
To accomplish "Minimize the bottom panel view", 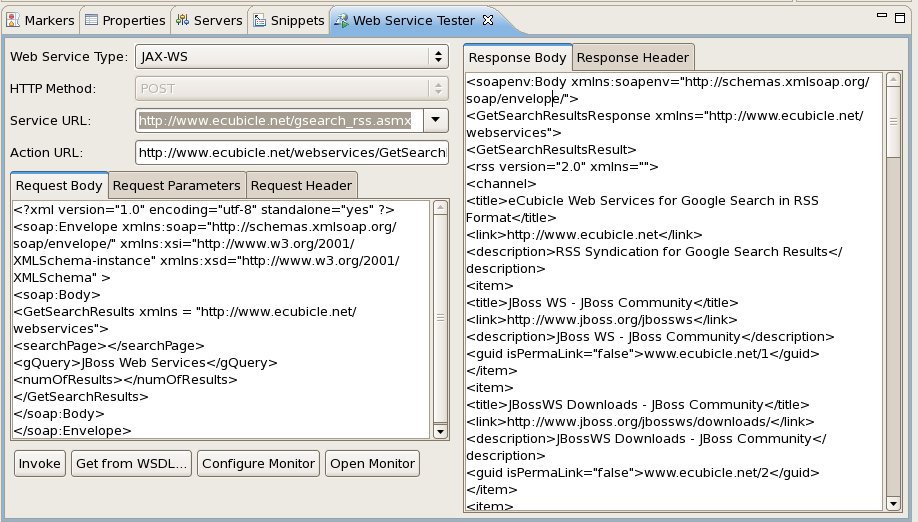I will click(x=882, y=16).
